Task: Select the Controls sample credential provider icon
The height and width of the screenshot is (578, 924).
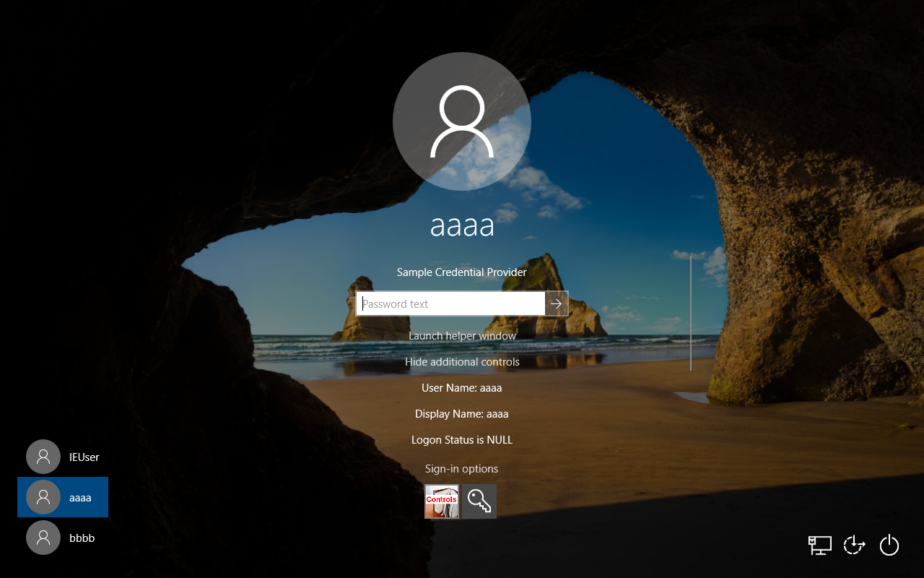Action: pos(442,501)
